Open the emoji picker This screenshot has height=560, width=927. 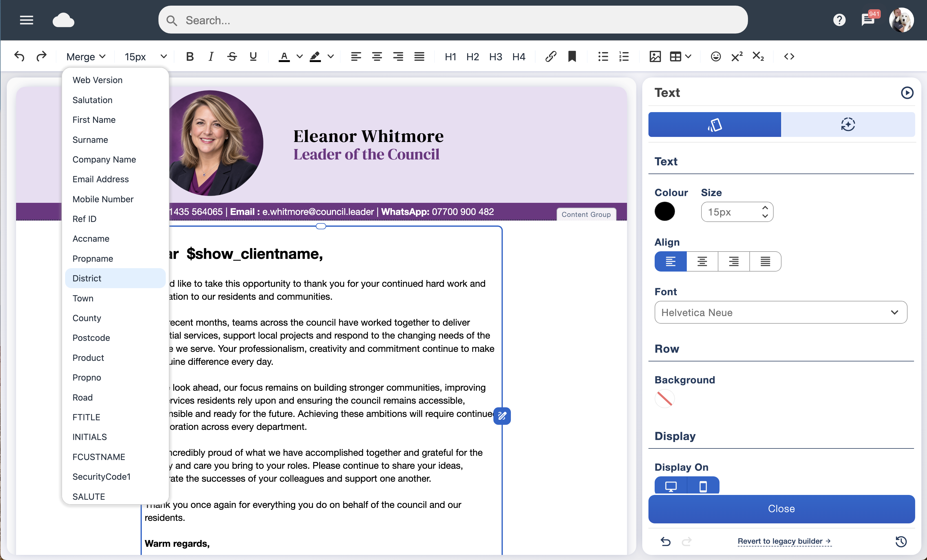[716, 56]
